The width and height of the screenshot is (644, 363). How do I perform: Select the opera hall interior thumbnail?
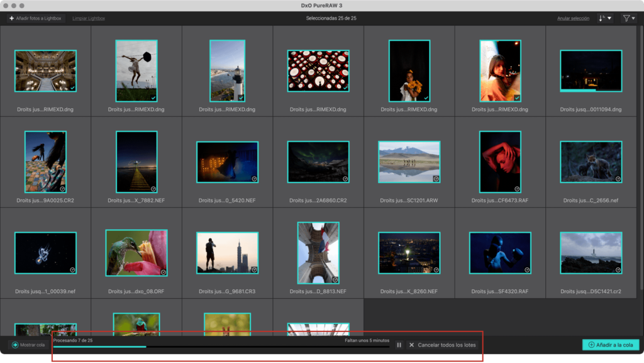[45, 71]
